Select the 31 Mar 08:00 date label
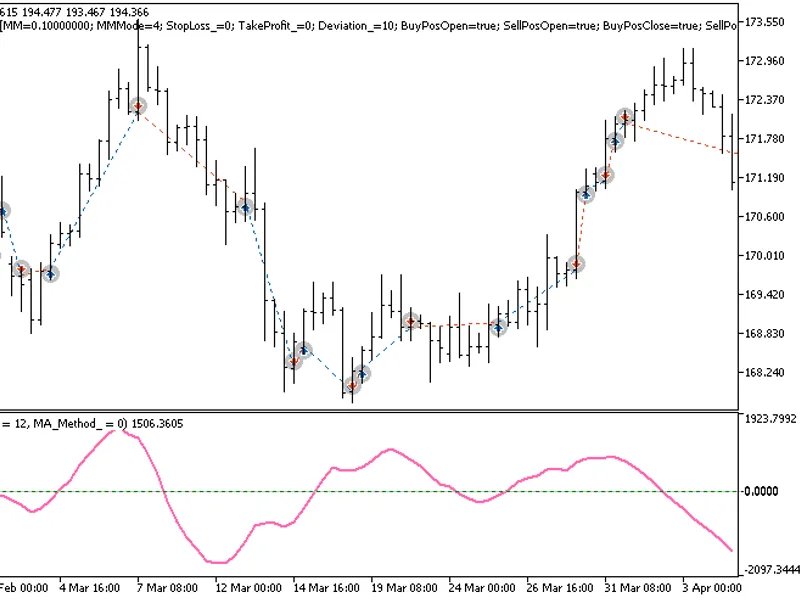 tap(638, 588)
